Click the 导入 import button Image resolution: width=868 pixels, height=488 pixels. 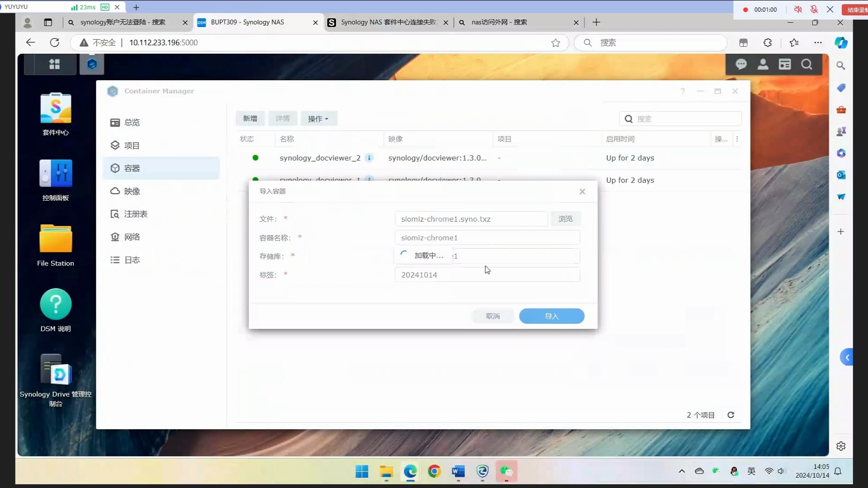pos(551,316)
